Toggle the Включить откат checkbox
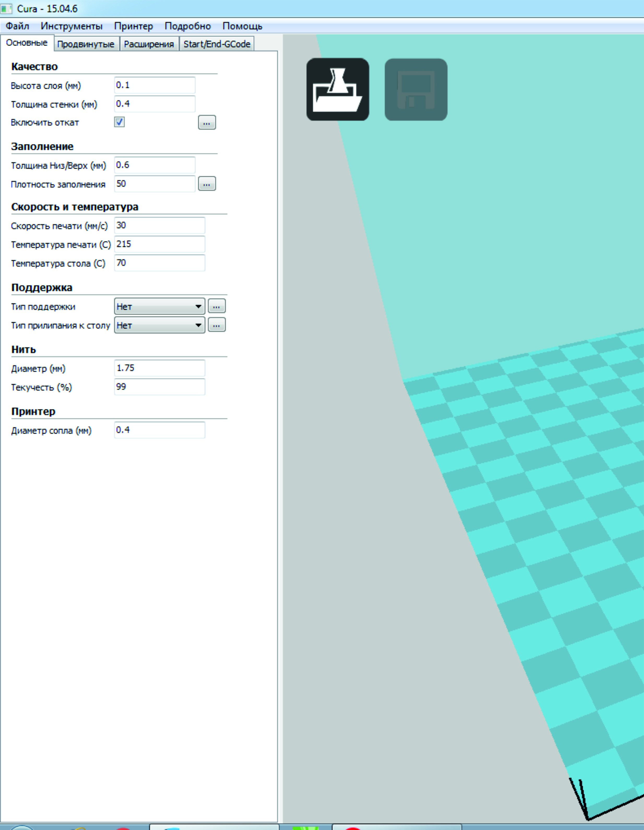This screenshot has height=830, width=644. point(119,122)
